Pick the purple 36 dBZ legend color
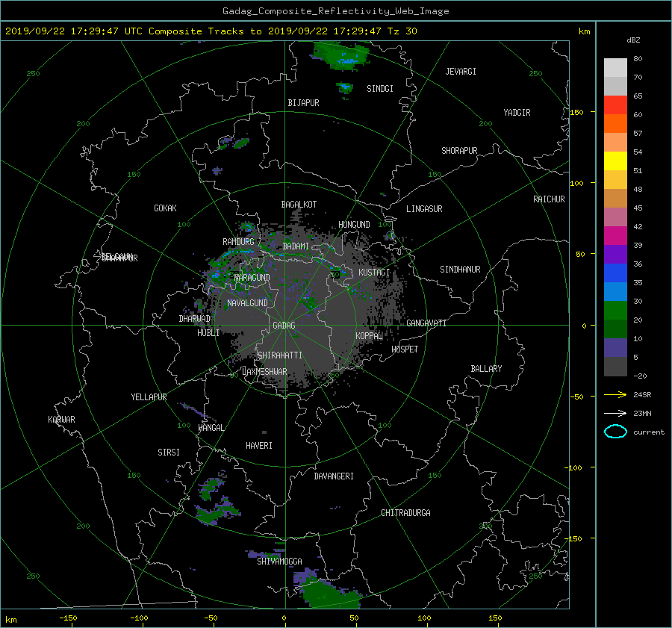 [615, 254]
